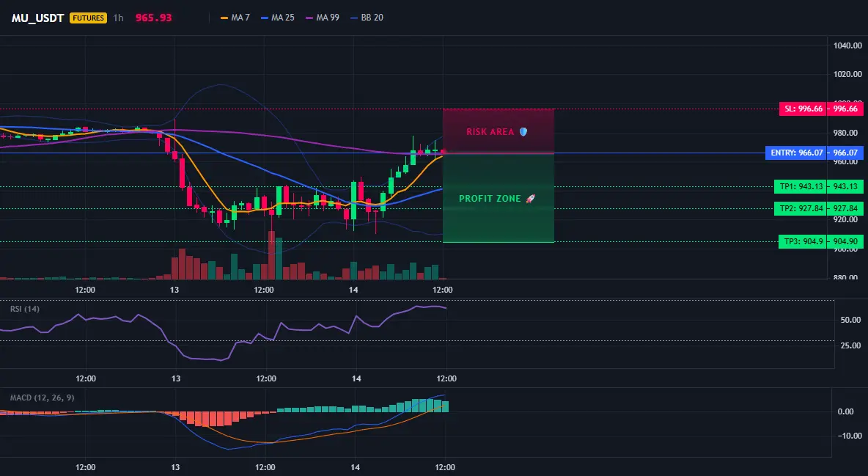The width and height of the screenshot is (868, 476).
Task: Click the green TP2: 927.84 tag
Action: pos(819,209)
